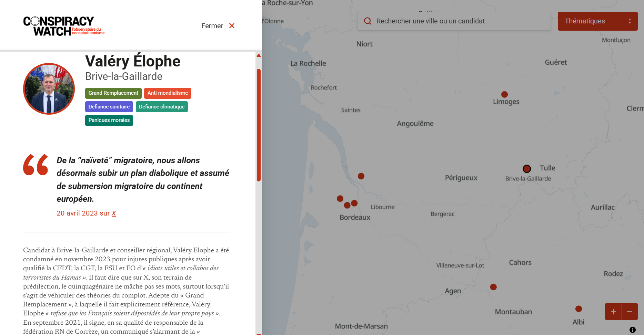
Task: Click the red marker north of Libourne
Action: pos(361,176)
